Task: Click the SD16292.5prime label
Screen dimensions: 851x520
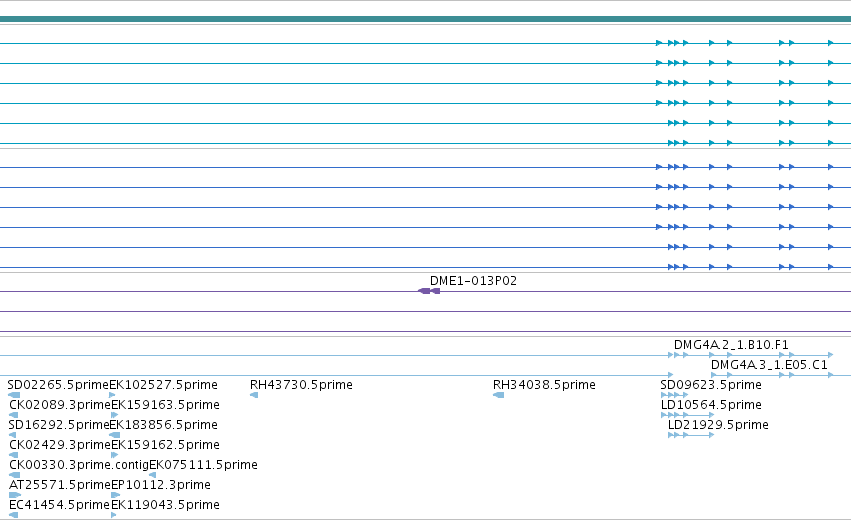Action: click(x=59, y=425)
